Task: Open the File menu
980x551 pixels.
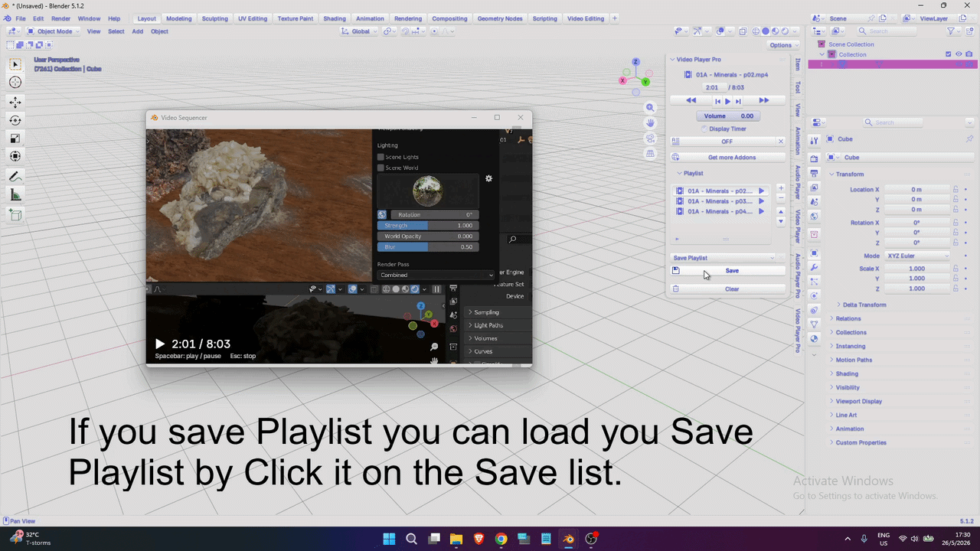Action: (21, 18)
